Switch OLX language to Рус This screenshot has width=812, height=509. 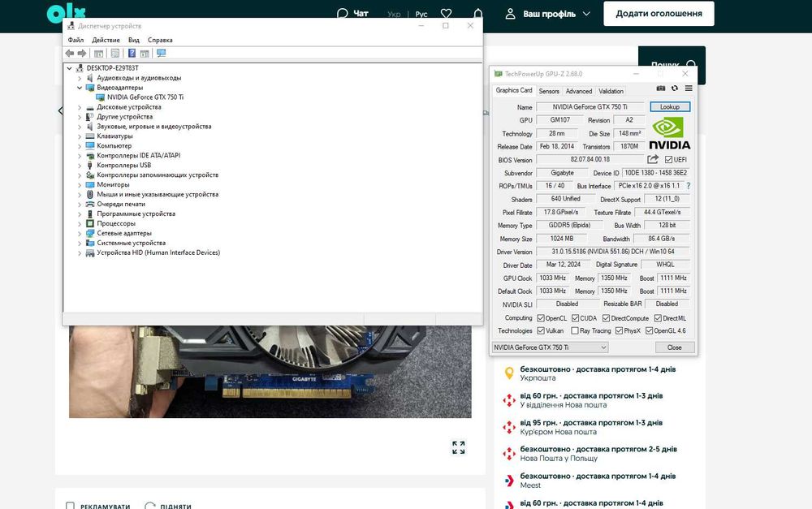point(421,15)
